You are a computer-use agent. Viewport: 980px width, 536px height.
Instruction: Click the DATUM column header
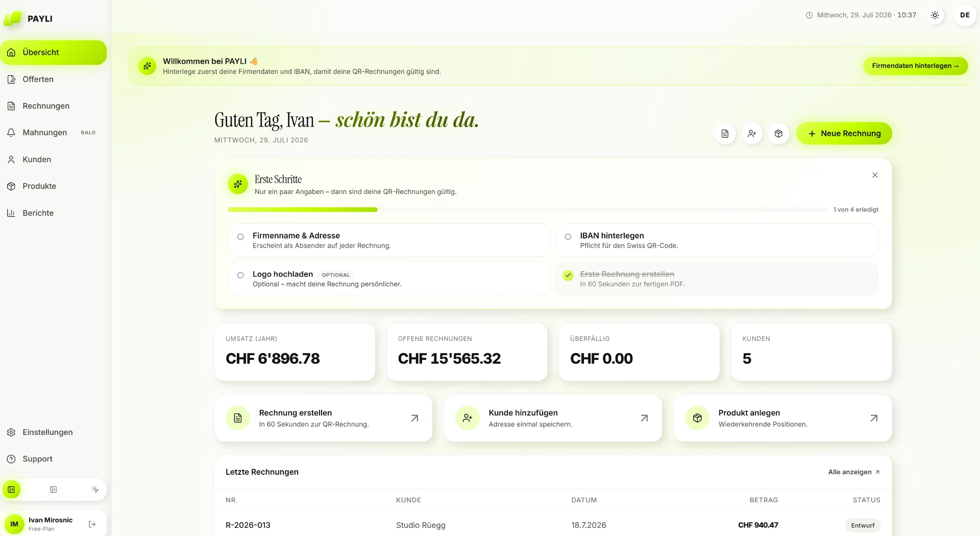pos(584,500)
